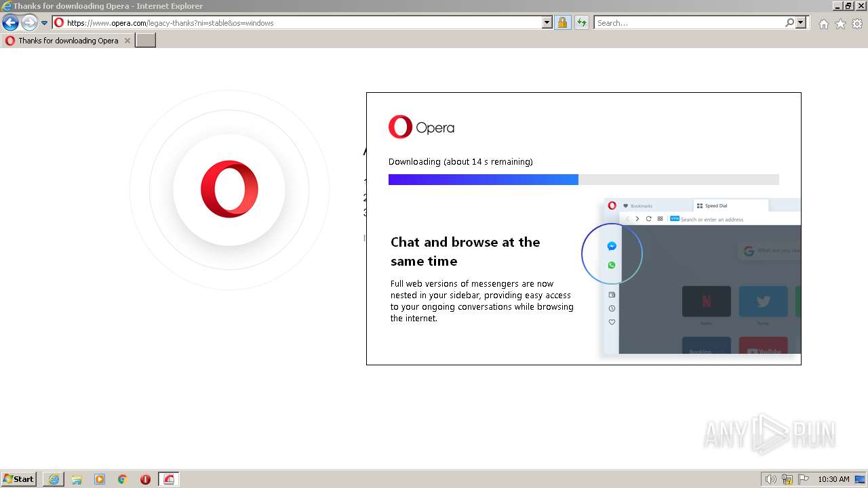The width and height of the screenshot is (868, 488).
Task: Open the volume speaker icon in the tray
Action: [x=771, y=479]
